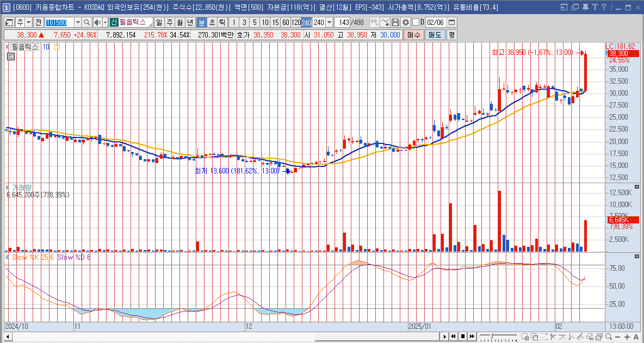Click the A auto-fit icon at bottom right

pos(636,336)
